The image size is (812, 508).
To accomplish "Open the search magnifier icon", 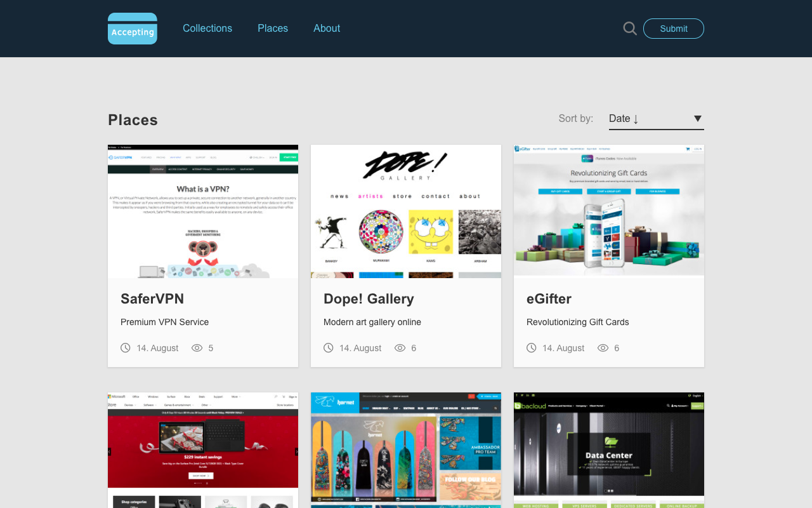I will pos(630,29).
